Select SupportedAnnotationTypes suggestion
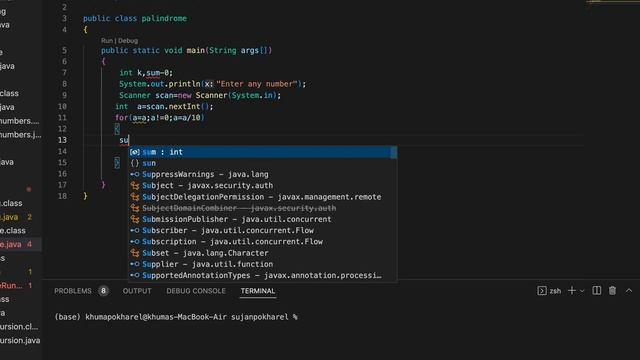Viewport: 640px width, 360px height. coord(262,276)
